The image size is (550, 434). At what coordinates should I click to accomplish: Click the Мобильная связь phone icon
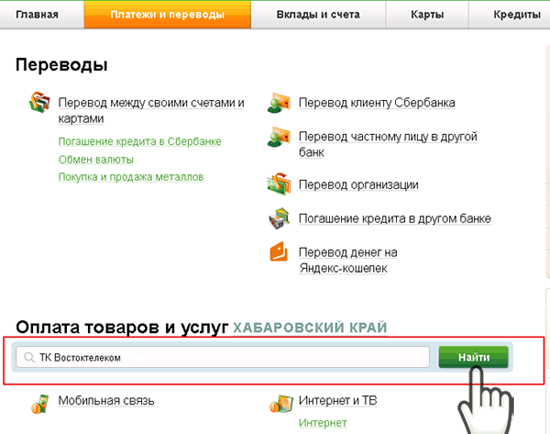[40, 404]
